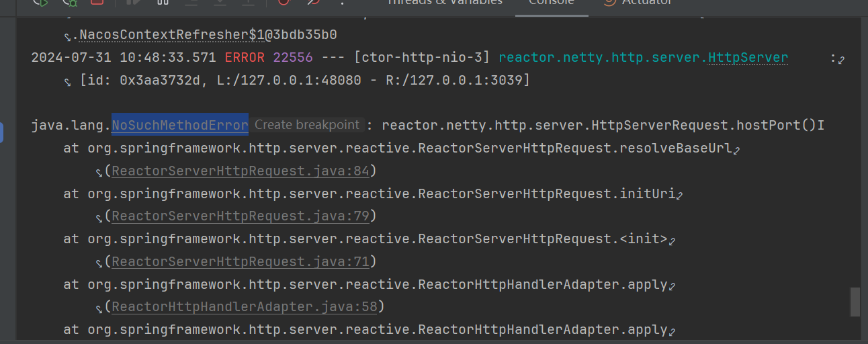Open the ReactorServerHttpRequest.java:71 link
The width and height of the screenshot is (868, 344).
[x=241, y=261]
